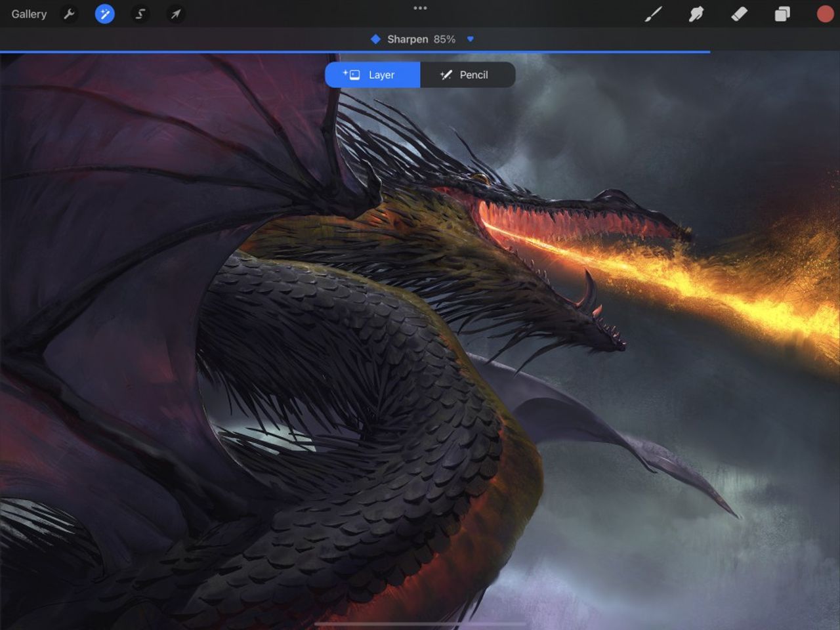Select the Smudge tool
Screen dimensions: 840x630
(696, 14)
